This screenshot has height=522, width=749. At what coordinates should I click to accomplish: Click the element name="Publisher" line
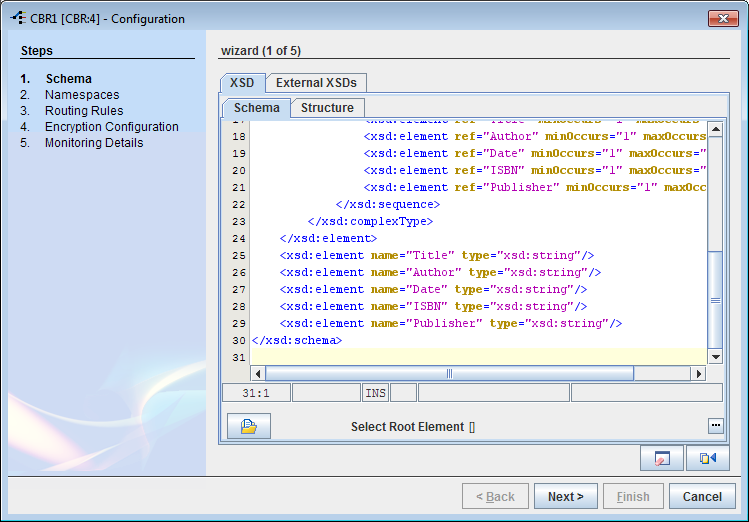[x=451, y=323]
